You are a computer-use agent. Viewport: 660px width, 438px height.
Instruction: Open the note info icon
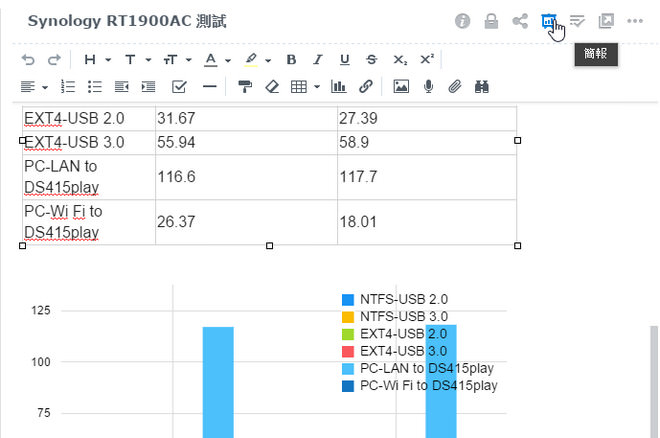(462, 21)
